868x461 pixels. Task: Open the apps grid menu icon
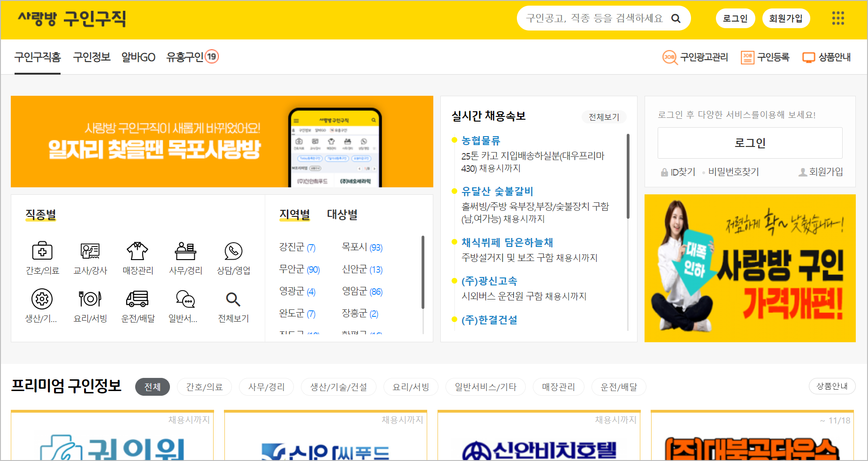[x=838, y=18]
